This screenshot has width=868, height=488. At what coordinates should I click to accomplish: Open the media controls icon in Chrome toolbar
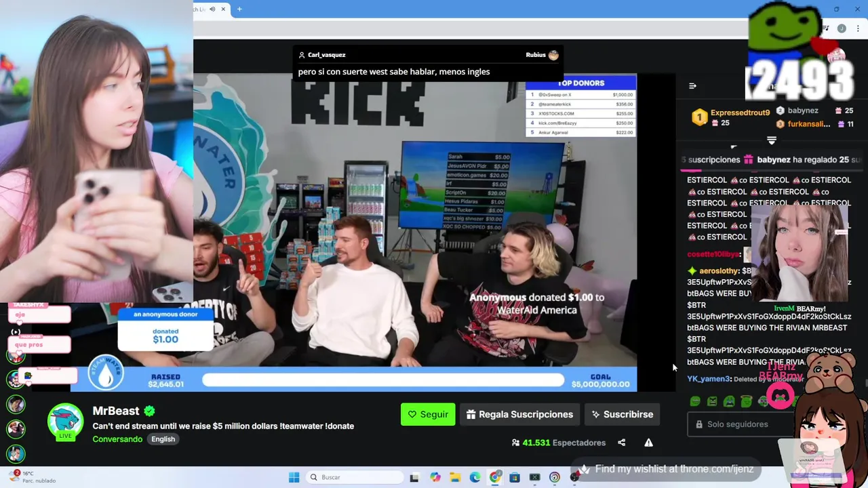pyautogui.click(x=825, y=28)
